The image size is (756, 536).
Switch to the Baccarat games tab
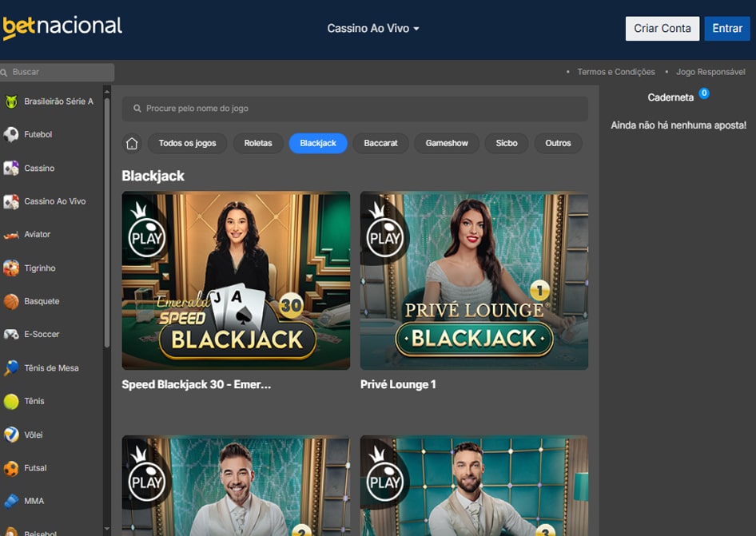tap(380, 143)
